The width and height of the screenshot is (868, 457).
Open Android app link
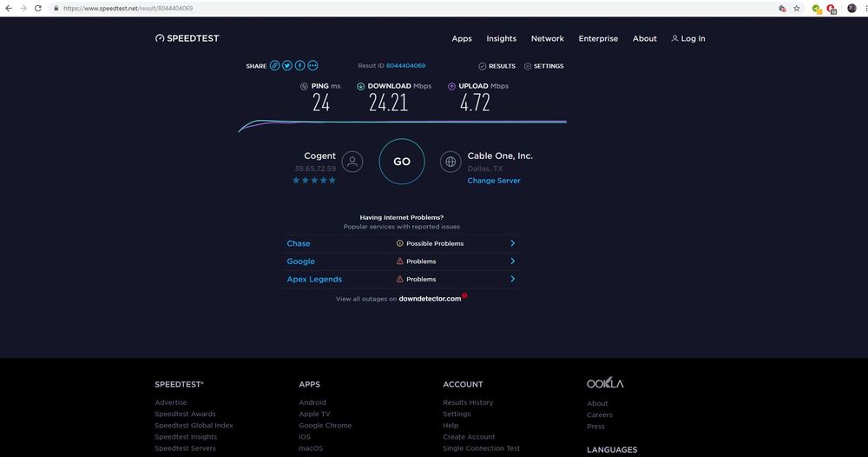click(312, 402)
